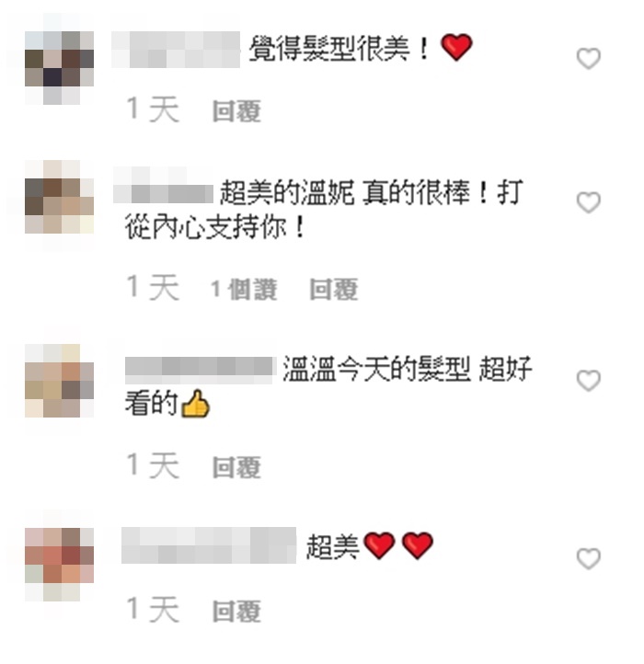Screen dimensions: 644x664
Task: Open avatar of the '超美的溫妮' commenter
Action: pyautogui.click(x=59, y=197)
